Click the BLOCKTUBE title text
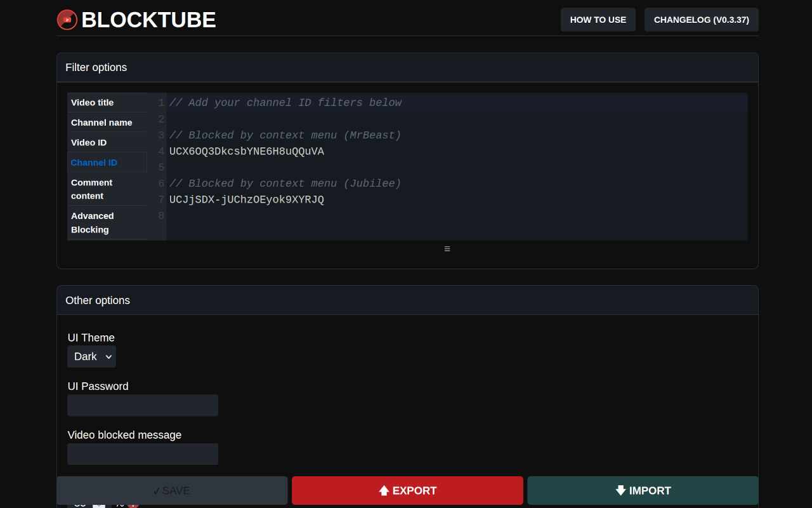Screen dimensions: 812x508 point(149,20)
